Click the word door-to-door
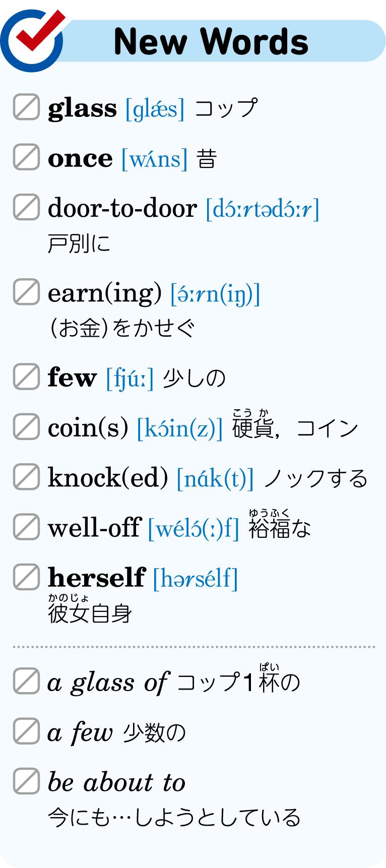 pyautogui.click(x=122, y=208)
